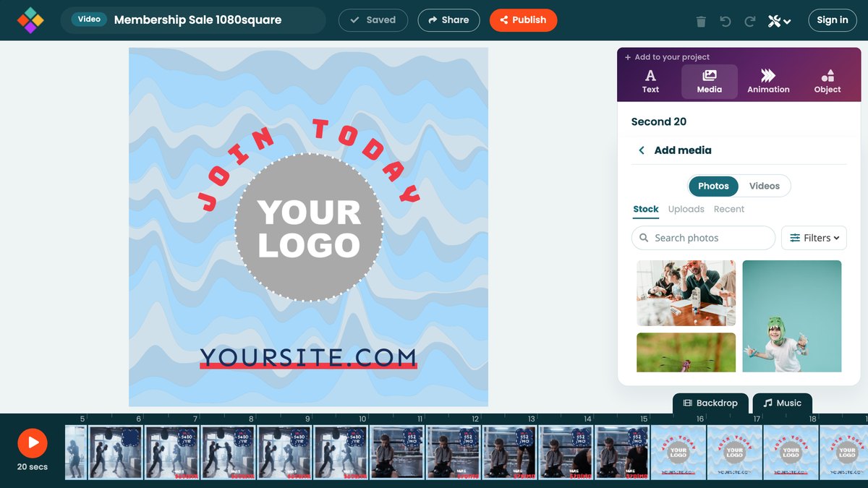Click the magnifier icon in search box
Image resolution: width=868 pixels, height=488 pixels.
point(644,238)
